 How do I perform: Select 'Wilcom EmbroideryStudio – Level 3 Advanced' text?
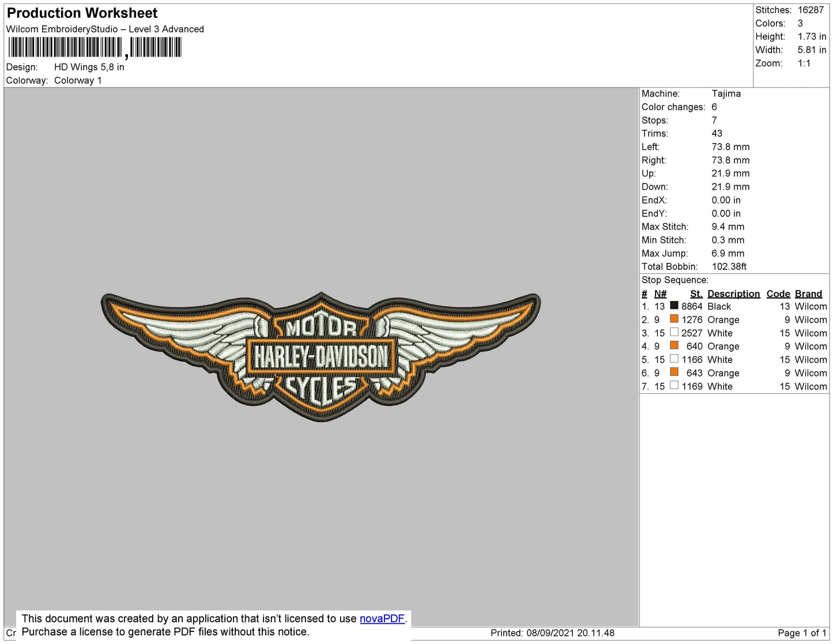point(105,29)
